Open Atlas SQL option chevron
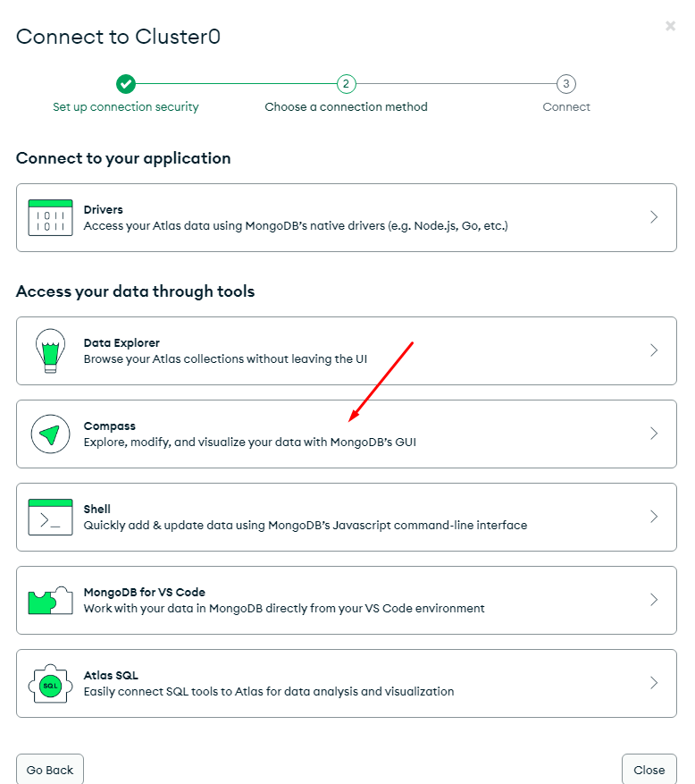The width and height of the screenshot is (695, 784). [654, 682]
